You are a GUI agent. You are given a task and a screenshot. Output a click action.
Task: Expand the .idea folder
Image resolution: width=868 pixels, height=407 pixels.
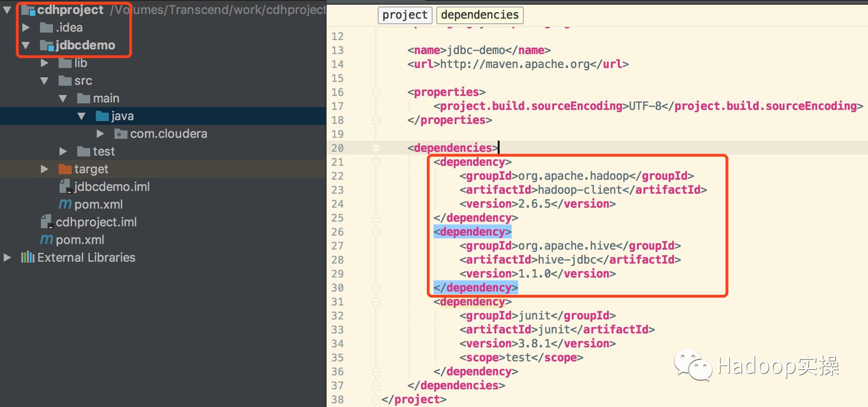[26, 27]
